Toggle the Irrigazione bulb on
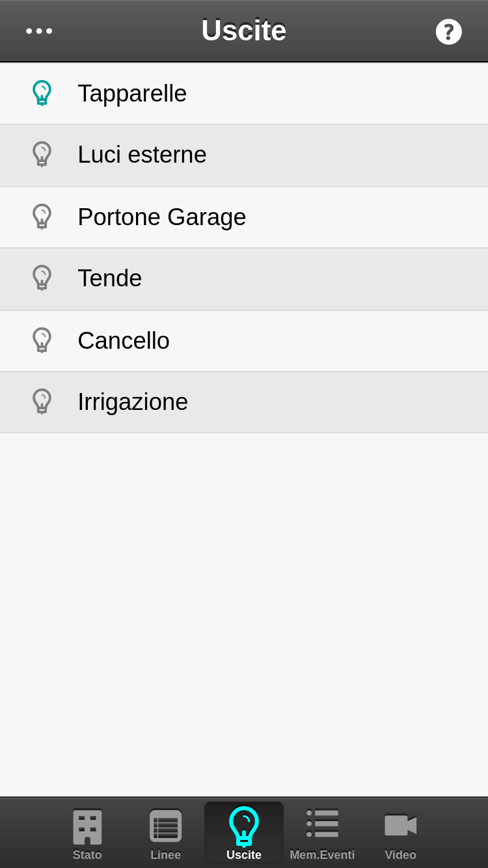488x868 pixels. point(42,401)
